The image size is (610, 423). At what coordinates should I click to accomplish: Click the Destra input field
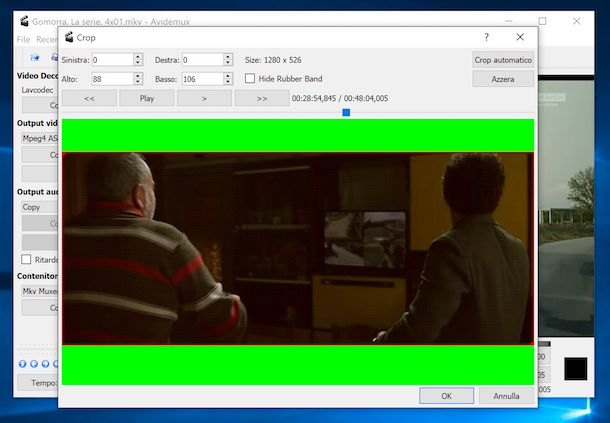coord(203,60)
